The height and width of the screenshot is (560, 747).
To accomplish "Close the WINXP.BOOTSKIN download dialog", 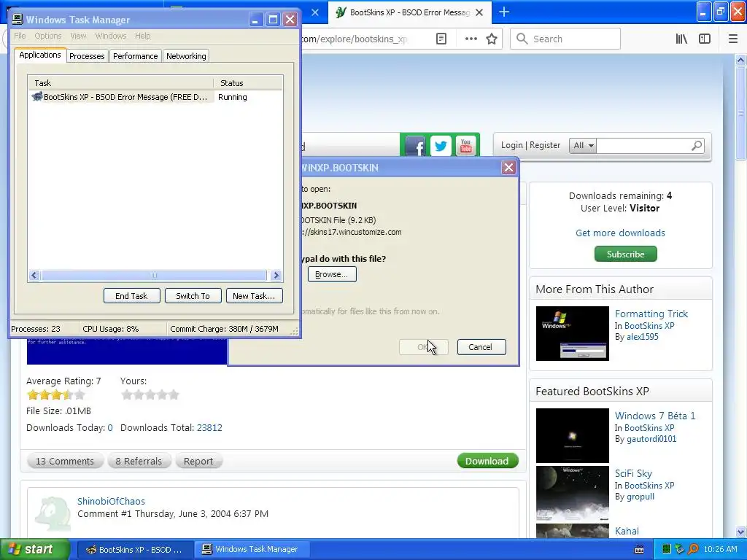I will [x=508, y=167].
